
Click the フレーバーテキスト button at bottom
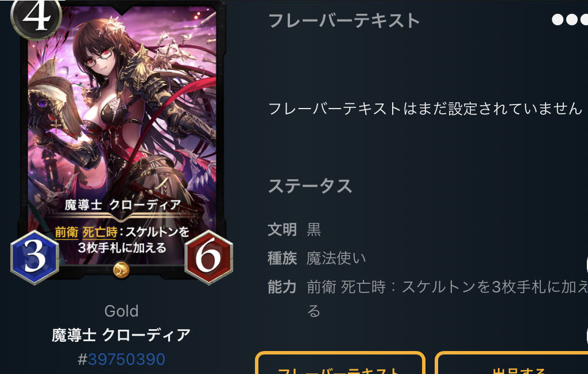(340, 363)
